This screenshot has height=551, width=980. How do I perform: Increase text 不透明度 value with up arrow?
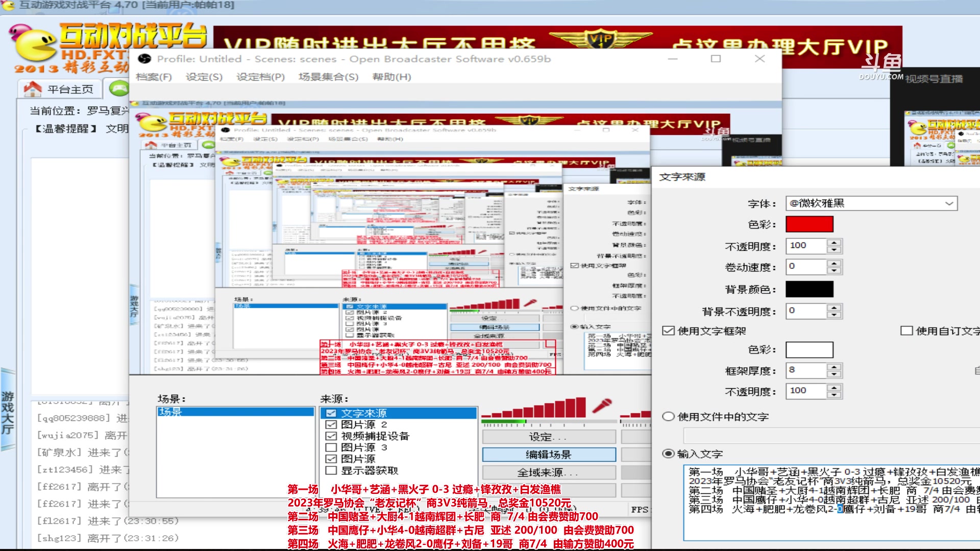point(834,242)
